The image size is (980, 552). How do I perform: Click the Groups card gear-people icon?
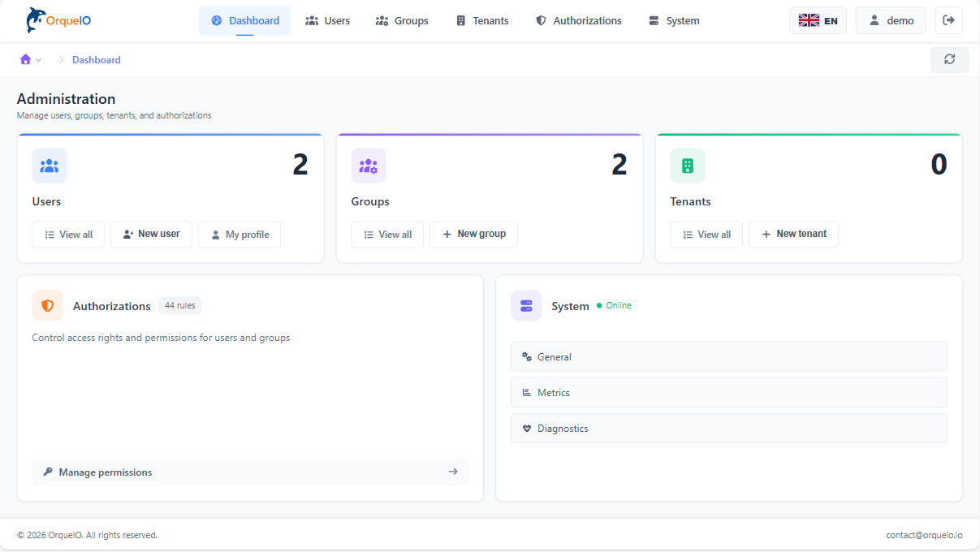(x=369, y=165)
